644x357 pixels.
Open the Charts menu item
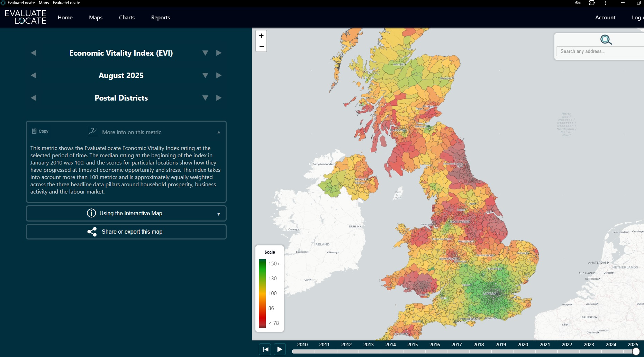click(127, 18)
